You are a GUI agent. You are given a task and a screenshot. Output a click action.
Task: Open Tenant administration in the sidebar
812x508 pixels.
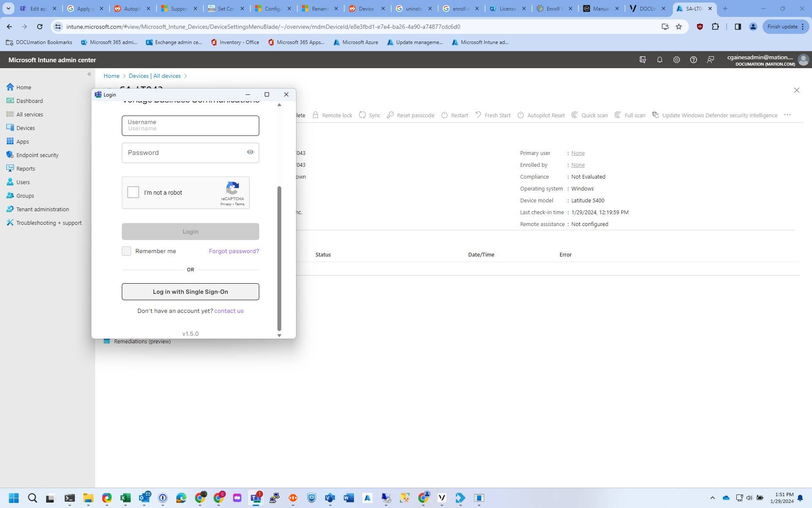point(42,209)
